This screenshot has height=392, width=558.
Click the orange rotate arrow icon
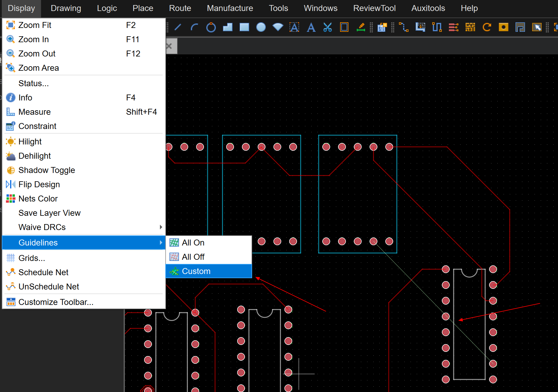click(487, 27)
